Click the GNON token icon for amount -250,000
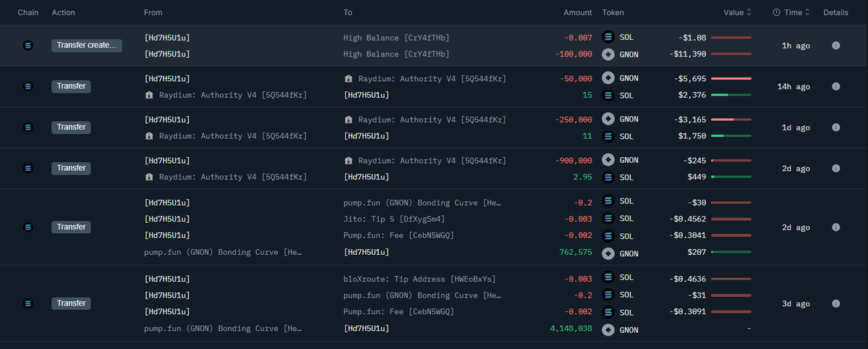This screenshot has width=868, height=349. (608, 119)
